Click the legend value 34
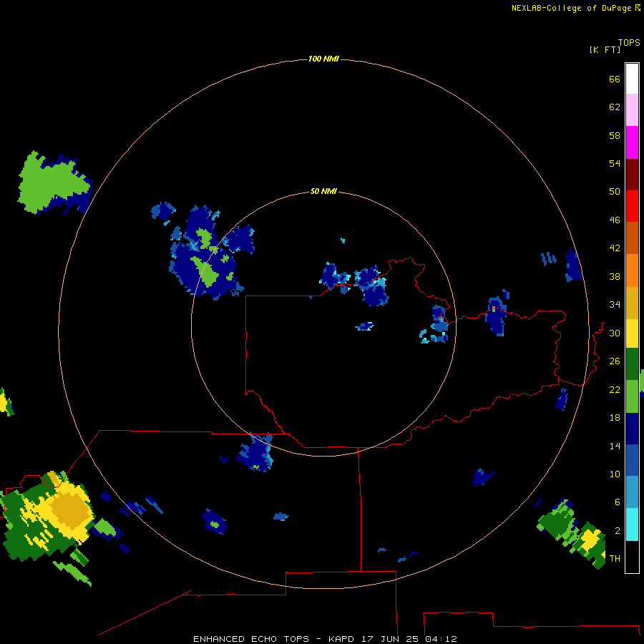The height and width of the screenshot is (644, 644). coord(615,305)
